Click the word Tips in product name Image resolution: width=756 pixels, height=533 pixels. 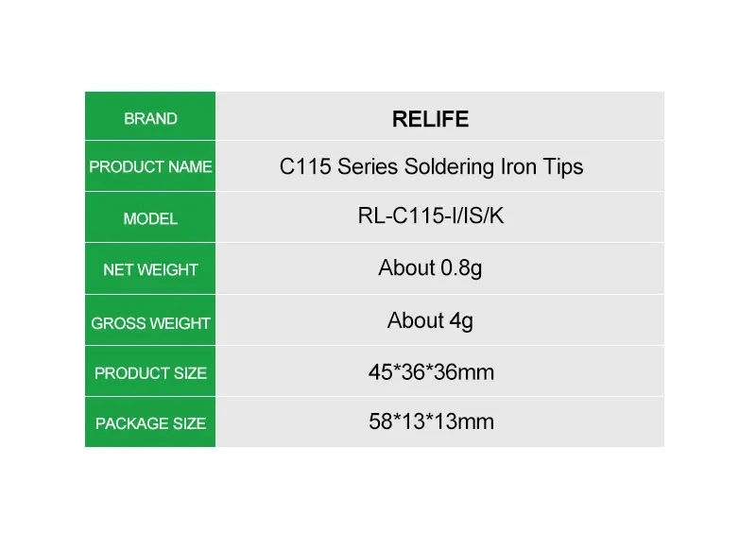click(563, 167)
